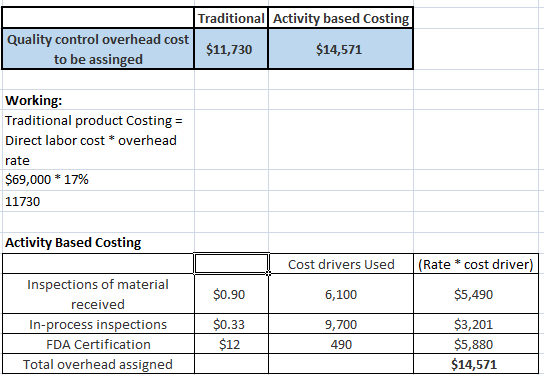Image resolution: width=544 pixels, height=375 pixels.
Task: Select 'Inspections of material received' row label
Action: [x=98, y=294]
